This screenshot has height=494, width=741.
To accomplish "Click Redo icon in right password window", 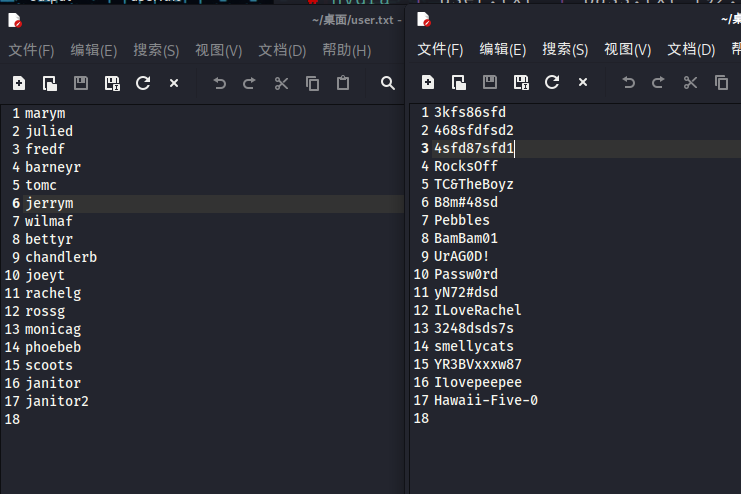I will (x=658, y=83).
